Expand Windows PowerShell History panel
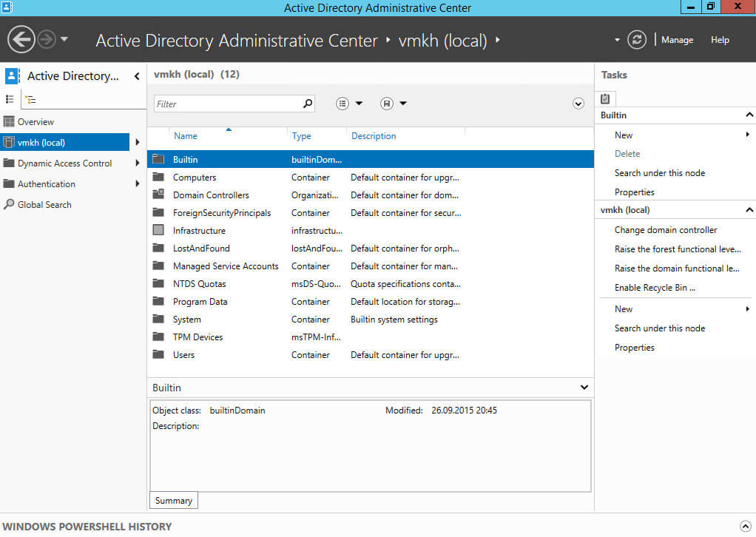The width and height of the screenshot is (756, 537). 745,527
